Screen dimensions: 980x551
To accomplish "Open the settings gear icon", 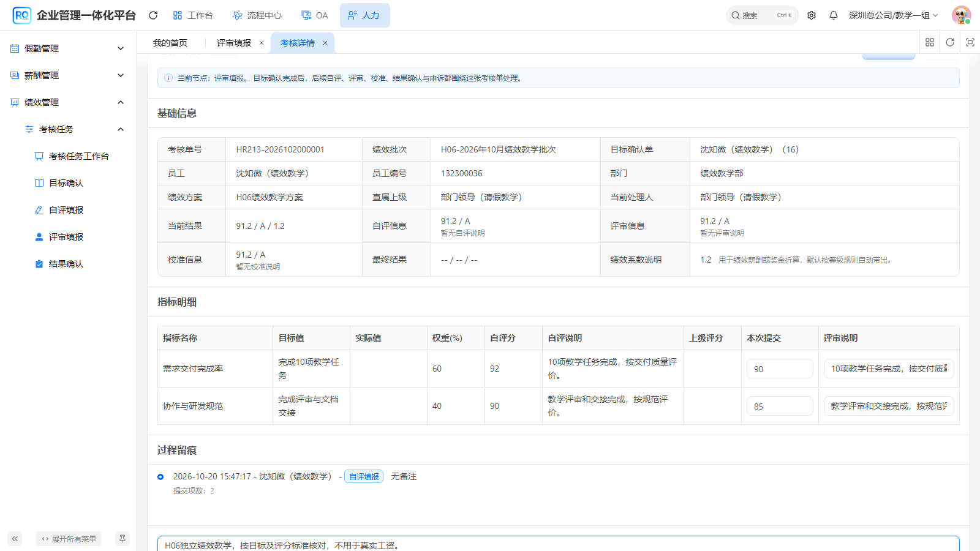I will [812, 15].
